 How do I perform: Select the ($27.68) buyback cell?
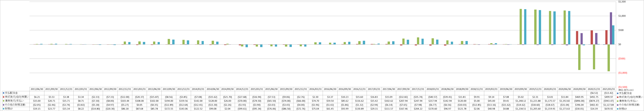242,97
